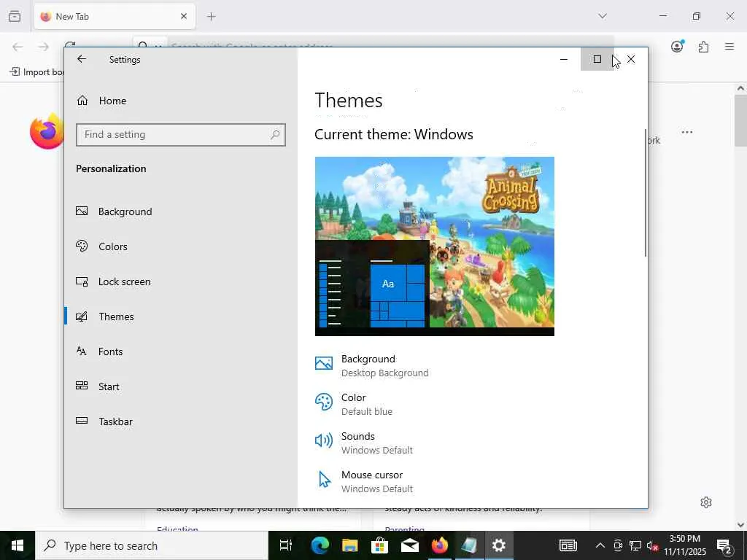Open Mouse cursor Windows Default option
The image size is (747, 560).
[x=364, y=481]
